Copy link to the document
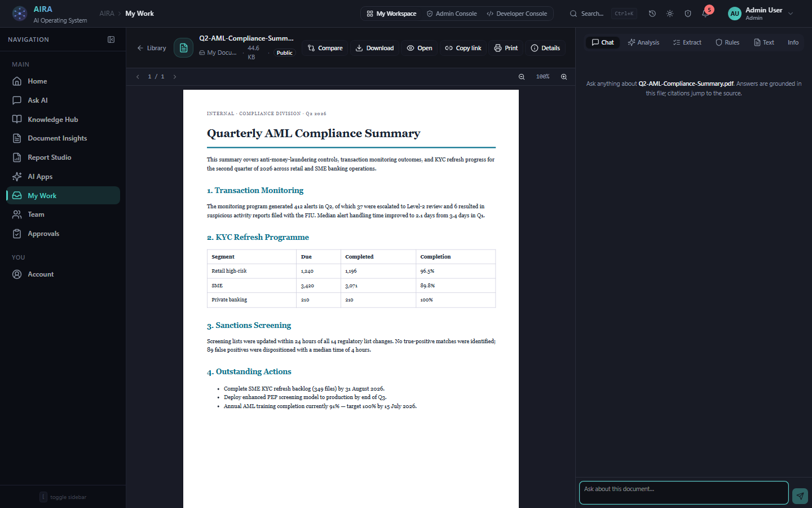 pos(464,48)
